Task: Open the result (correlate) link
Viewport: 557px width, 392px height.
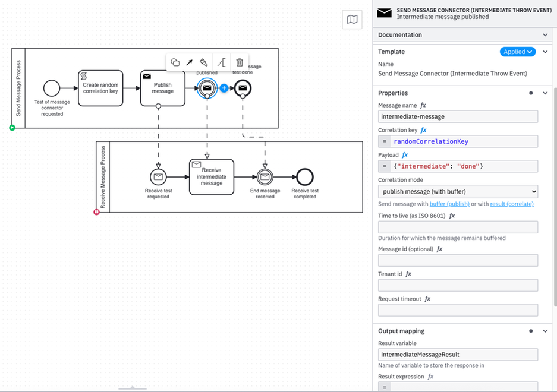Action: click(x=513, y=203)
